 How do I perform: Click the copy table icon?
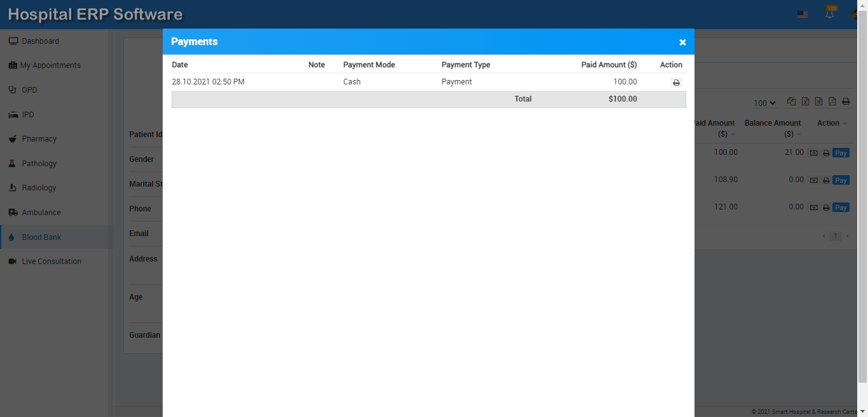coord(791,102)
